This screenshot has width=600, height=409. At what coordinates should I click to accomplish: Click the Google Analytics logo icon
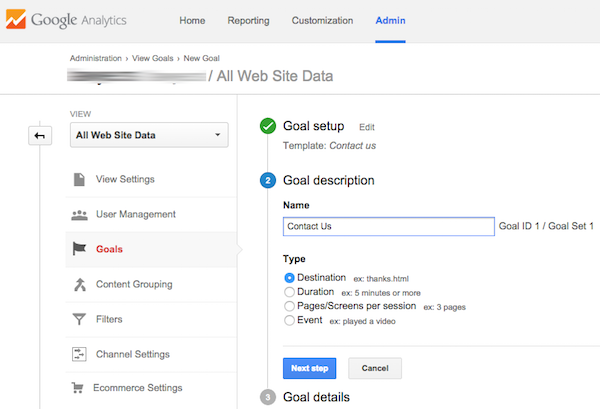(14, 20)
